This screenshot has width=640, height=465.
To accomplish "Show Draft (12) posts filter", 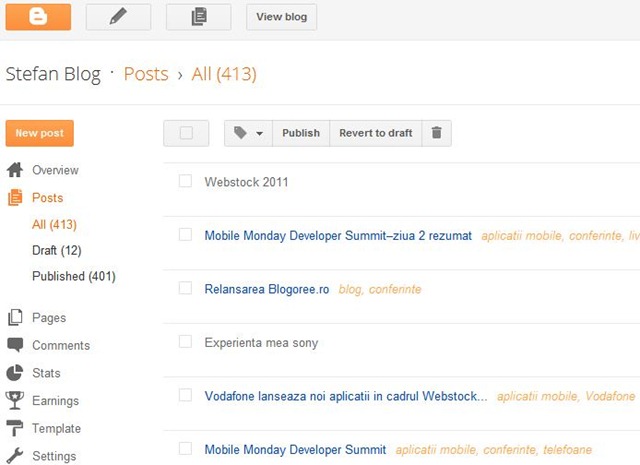I will coord(57,250).
